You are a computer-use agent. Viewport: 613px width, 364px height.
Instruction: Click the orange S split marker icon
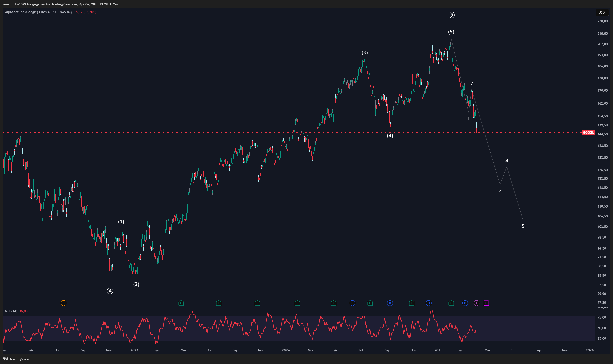click(x=63, y=303)
